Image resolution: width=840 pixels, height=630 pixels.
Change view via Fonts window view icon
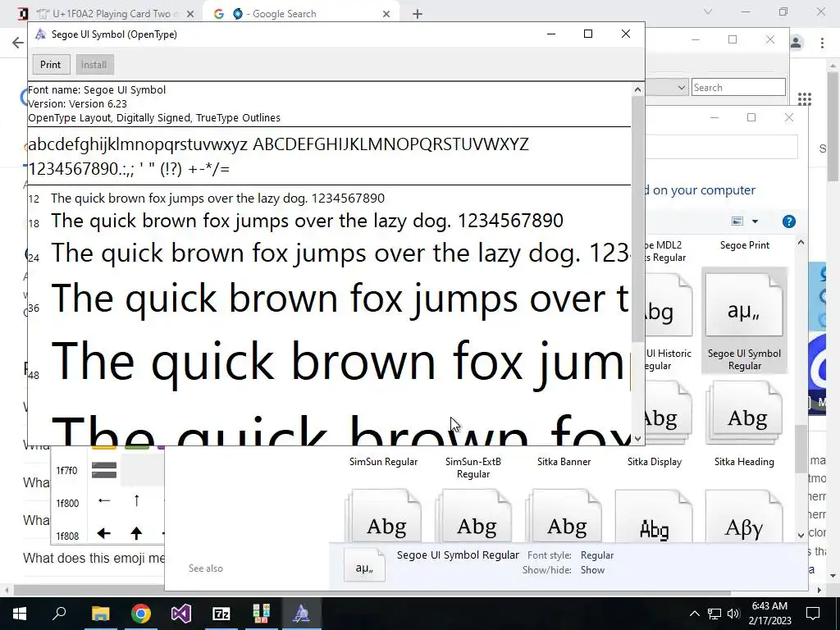(737, 221)
